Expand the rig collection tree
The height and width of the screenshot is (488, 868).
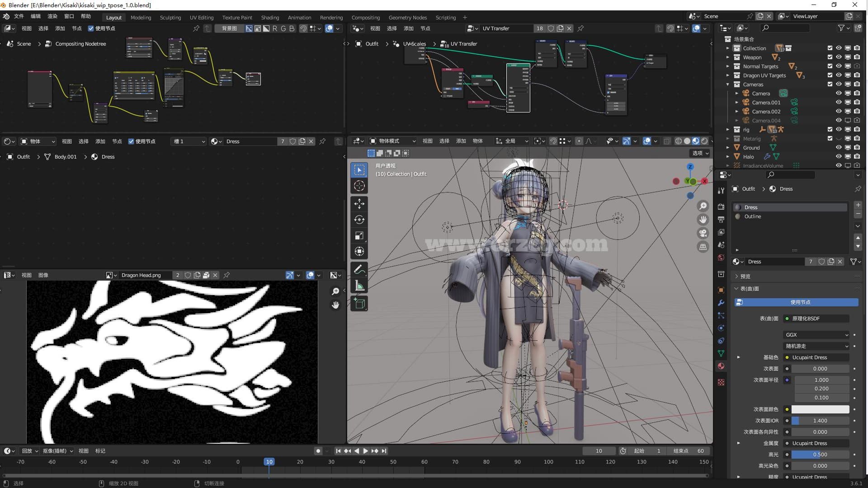click(x=727, y=130)
